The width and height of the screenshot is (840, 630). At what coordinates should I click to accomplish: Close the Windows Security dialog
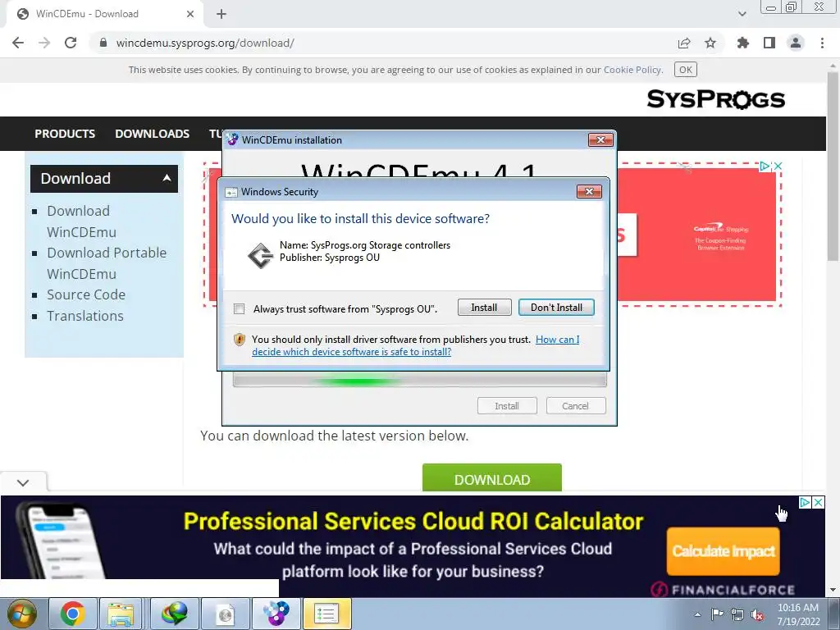tap(589, 192)
